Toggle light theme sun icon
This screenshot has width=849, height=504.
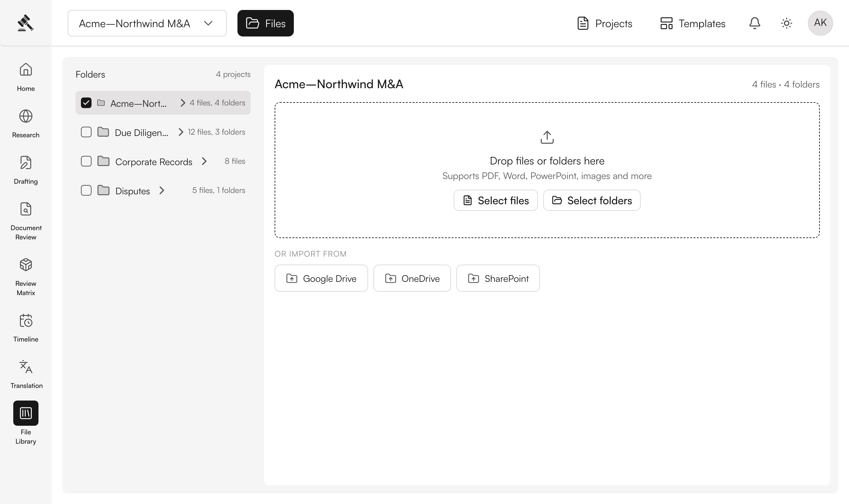click(787, 23)
